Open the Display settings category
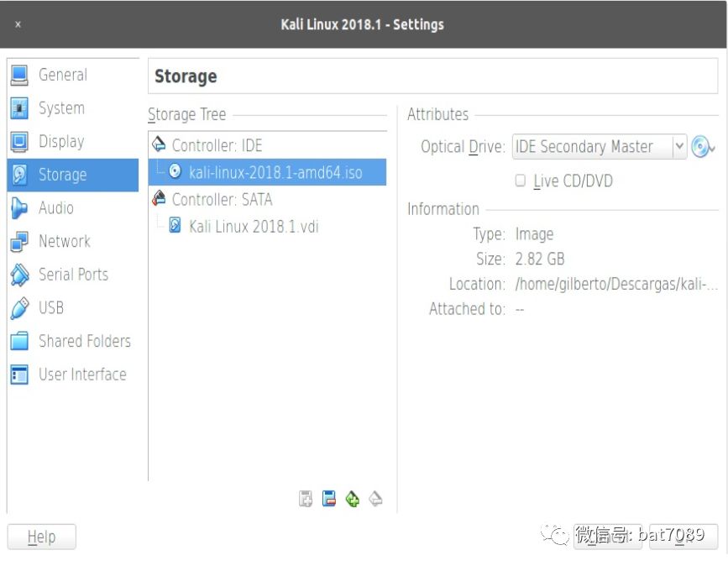The height and width of the screenshot is (566, 728). point(72,142)
